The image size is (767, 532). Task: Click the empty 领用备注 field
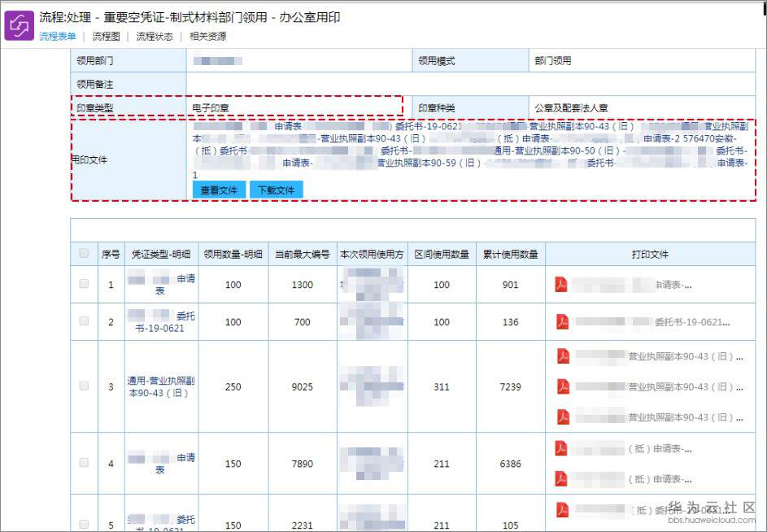pyautogui.click(x=471, y=84)
